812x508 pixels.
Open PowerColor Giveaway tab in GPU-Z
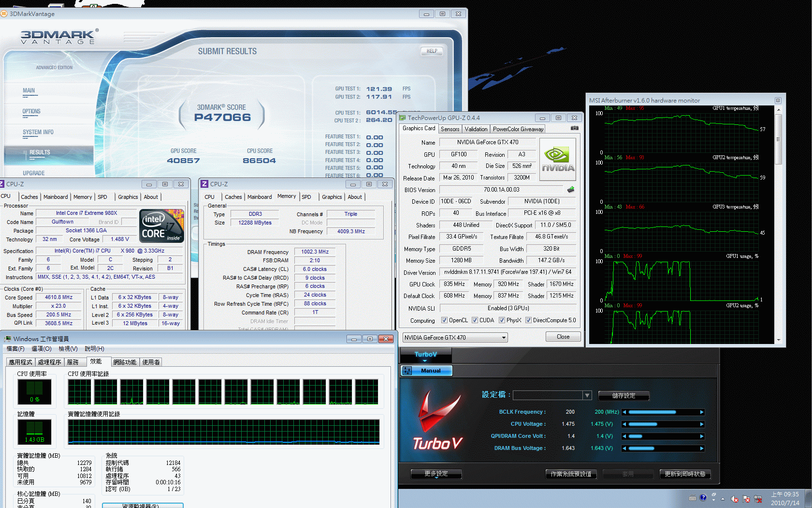click(518, 129)
